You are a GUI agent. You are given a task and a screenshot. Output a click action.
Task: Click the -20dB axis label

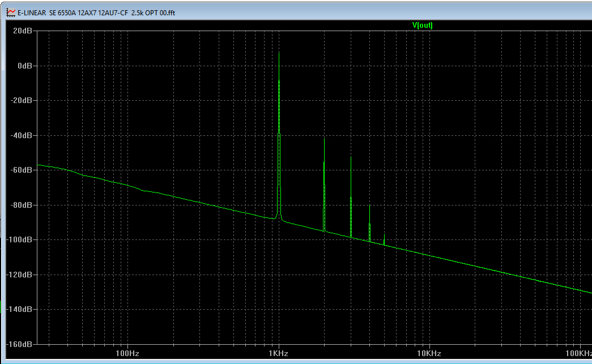[x=22, y=100]
